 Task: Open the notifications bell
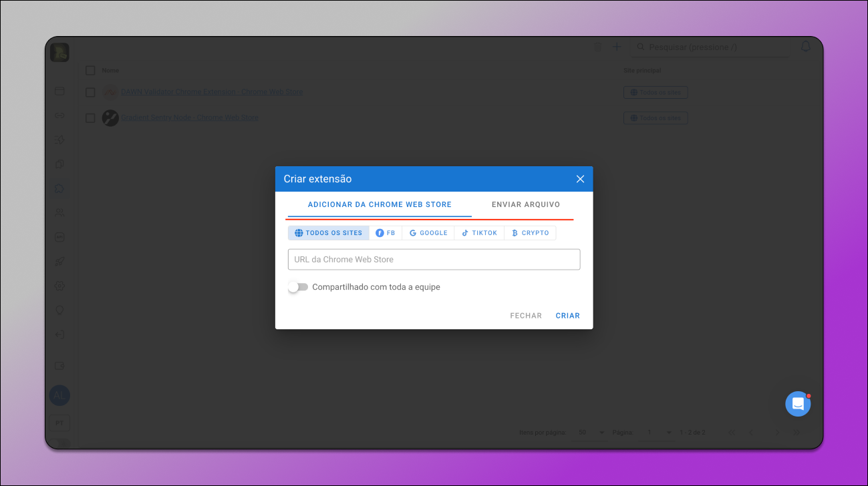806,47
